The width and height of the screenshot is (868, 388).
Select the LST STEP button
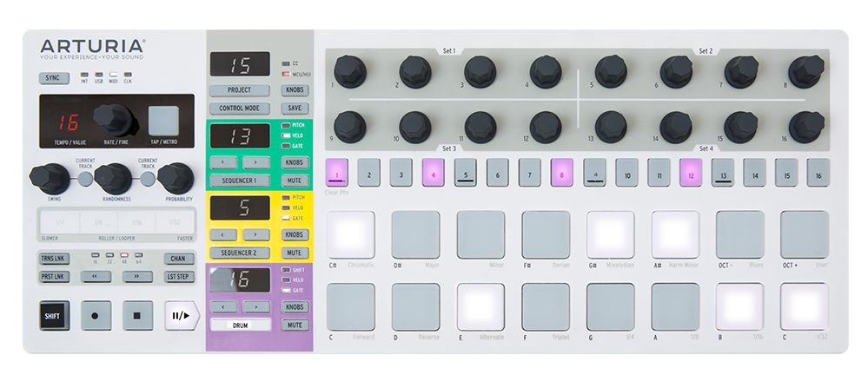[178, 276]
